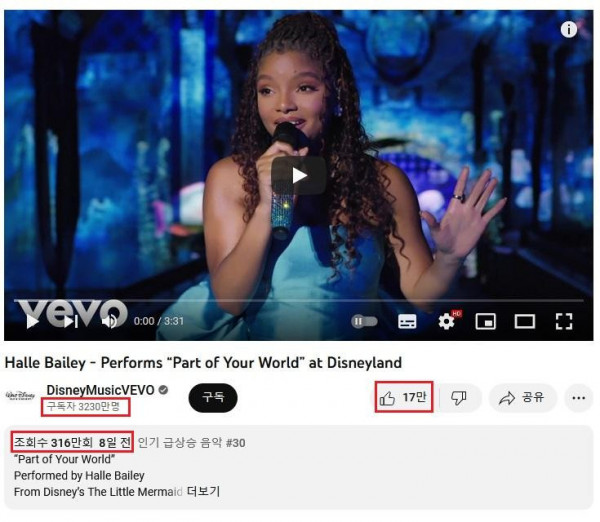Subscribe using the black 구독 button

(213, 398)
